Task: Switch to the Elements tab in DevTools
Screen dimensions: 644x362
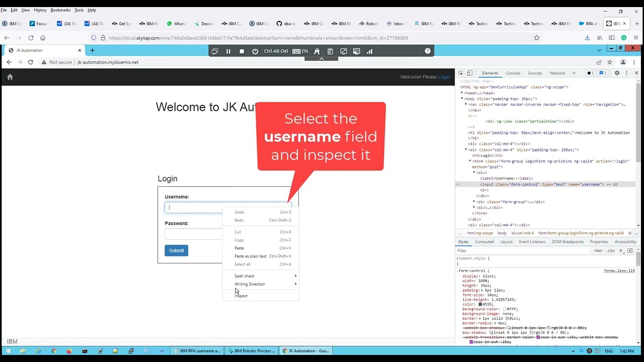Action: click(490, 73)
